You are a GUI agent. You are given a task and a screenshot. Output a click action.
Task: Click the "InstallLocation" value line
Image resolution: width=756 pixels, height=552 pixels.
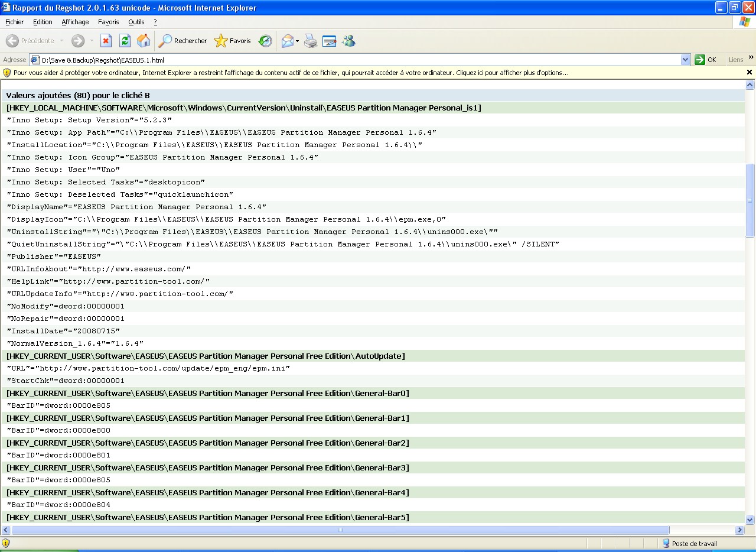214,145
